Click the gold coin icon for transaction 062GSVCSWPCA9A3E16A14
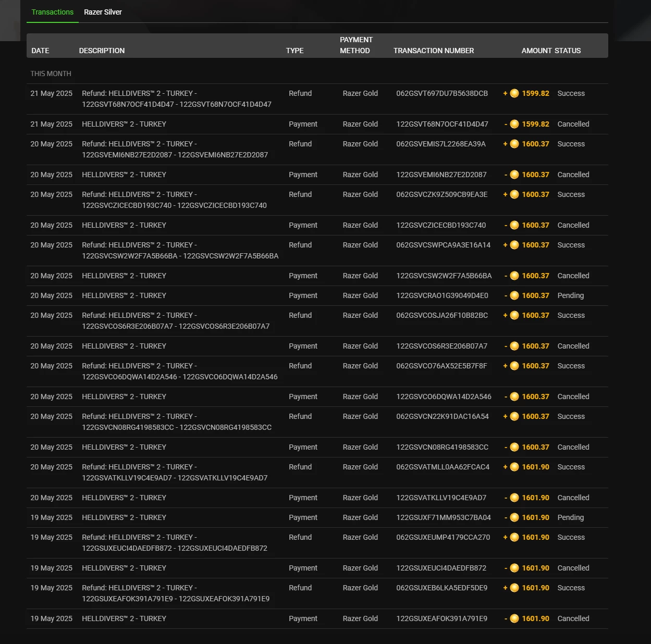This screenshot has width=651, height=644. coord(514,245)
